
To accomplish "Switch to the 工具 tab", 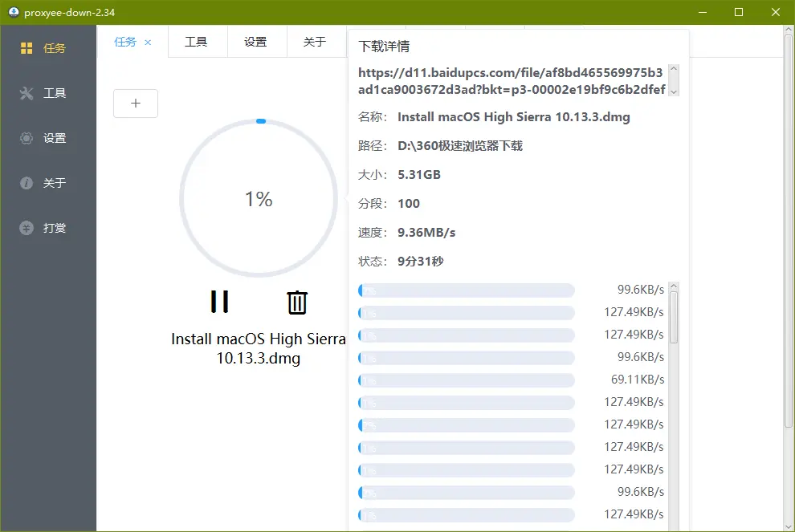I will pos(196,42).
